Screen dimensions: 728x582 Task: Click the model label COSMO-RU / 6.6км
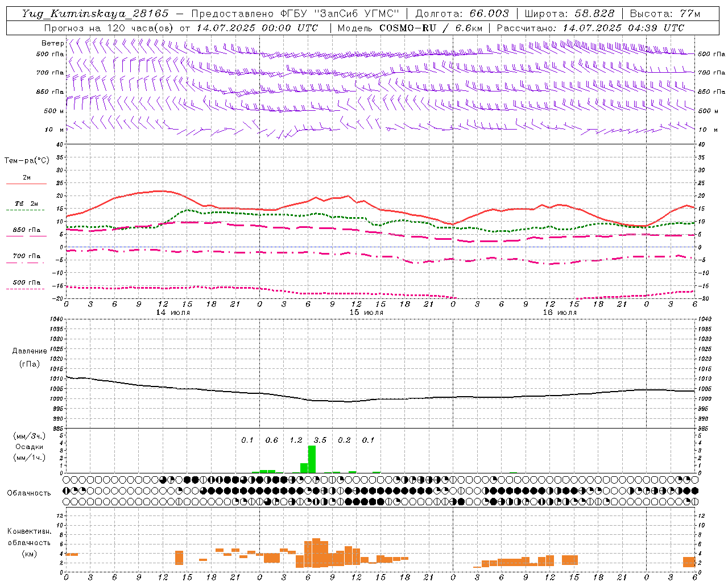[x=431, y=28]
